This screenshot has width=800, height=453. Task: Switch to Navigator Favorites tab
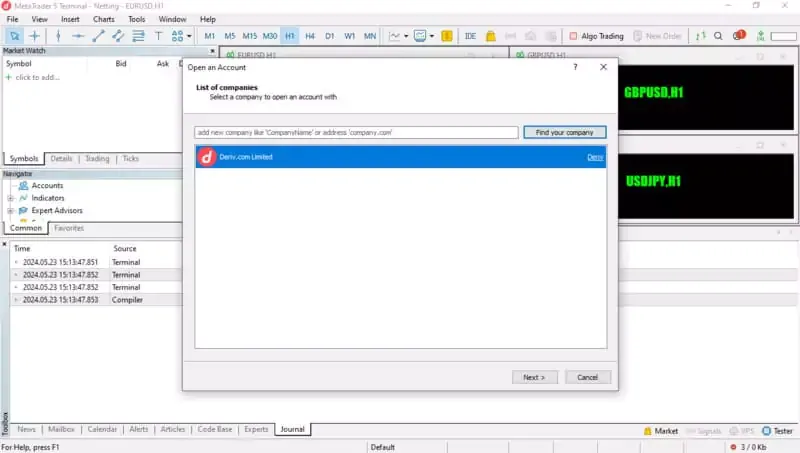[69, 228]
